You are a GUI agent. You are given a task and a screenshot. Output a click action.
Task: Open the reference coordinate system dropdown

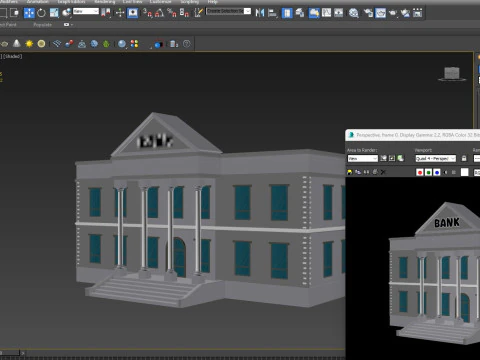tap(86, 11)
